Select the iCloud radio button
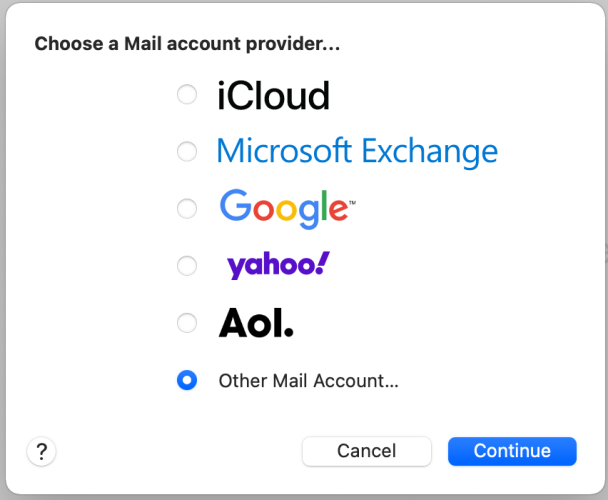The height and width of the screenshot is (500, 608). (186, 95)
